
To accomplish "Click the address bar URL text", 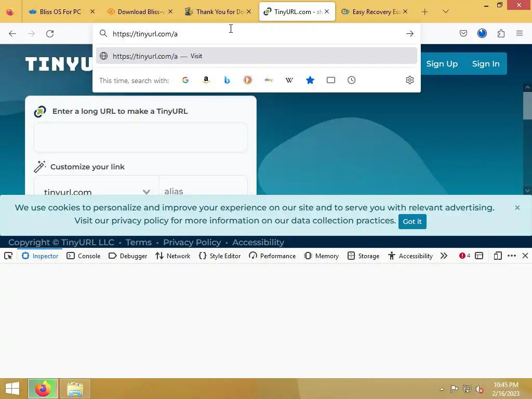I will tap(145, 34).
